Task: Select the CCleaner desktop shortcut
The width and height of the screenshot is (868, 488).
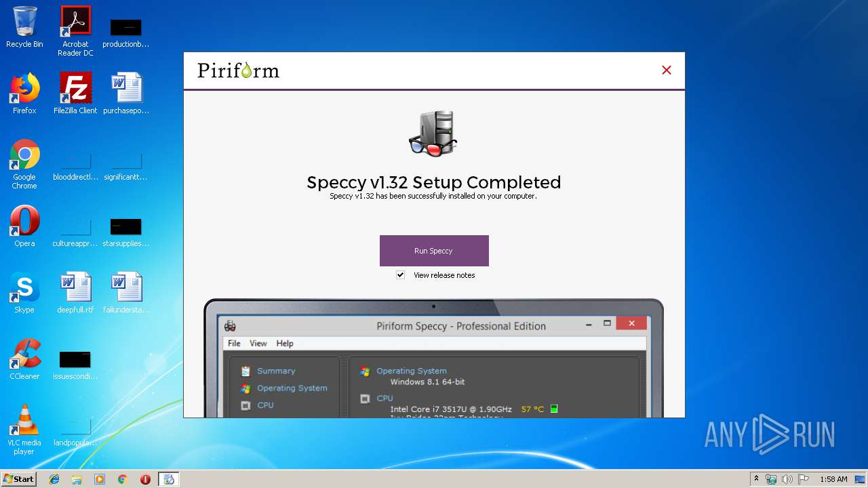Action: [x=24, y=359]
